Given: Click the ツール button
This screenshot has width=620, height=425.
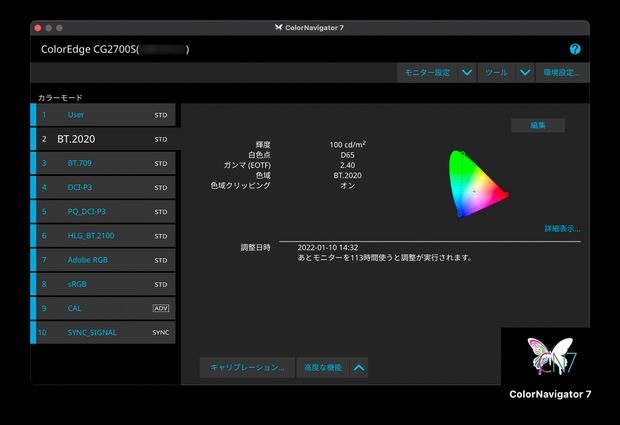Looking at the screenshot, I should click(x=497, y=73).
